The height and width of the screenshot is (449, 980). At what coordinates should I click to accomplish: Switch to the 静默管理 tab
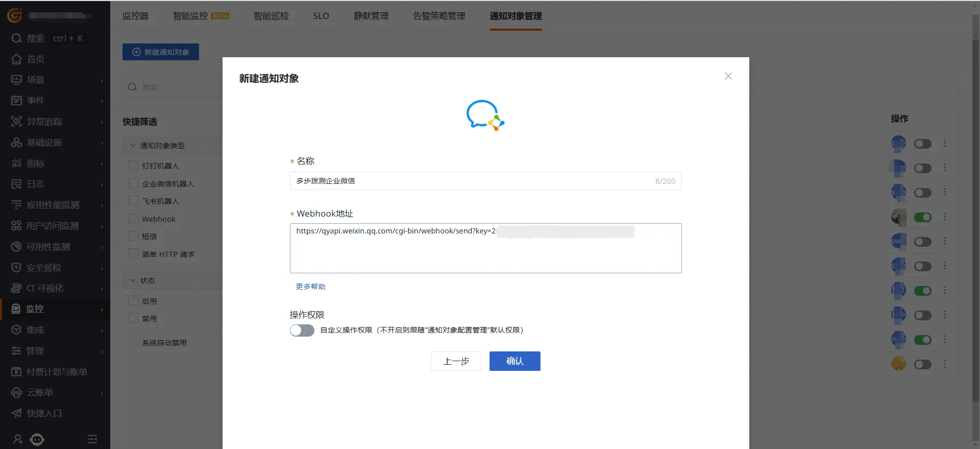click(371, 16)
